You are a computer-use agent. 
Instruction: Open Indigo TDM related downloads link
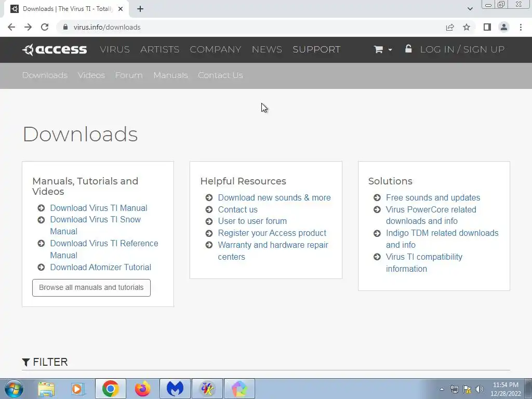click(442, 239)
